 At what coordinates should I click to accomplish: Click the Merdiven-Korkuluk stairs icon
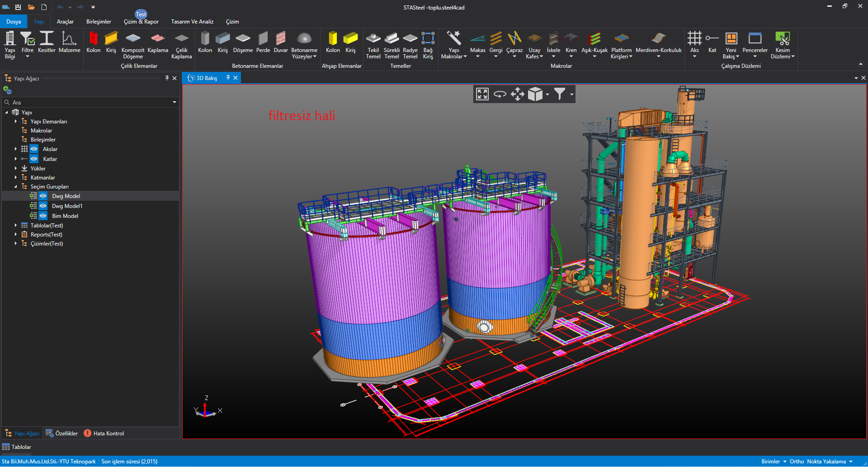pyautogui.click(x=658, y=42)
